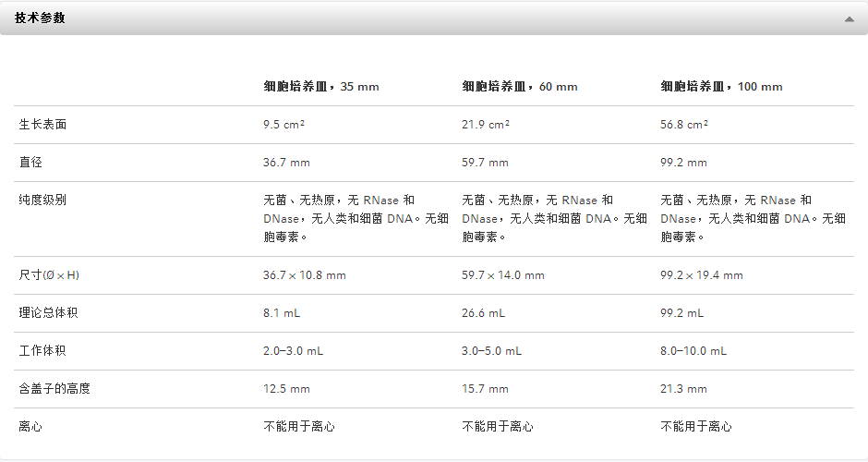The image size is (868, 462).
Task: Collapse the 技术参数 section arrow
Action: click(x=850, y=19)
